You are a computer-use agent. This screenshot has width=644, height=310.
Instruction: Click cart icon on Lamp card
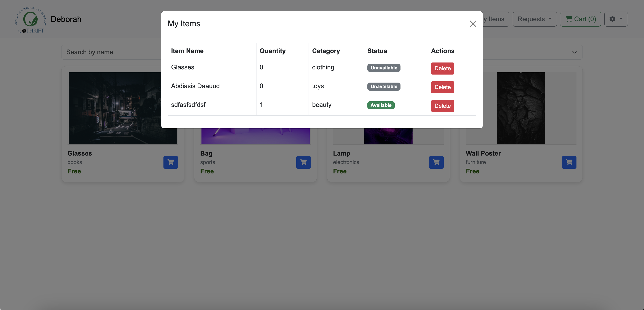(x=436, y=162)
